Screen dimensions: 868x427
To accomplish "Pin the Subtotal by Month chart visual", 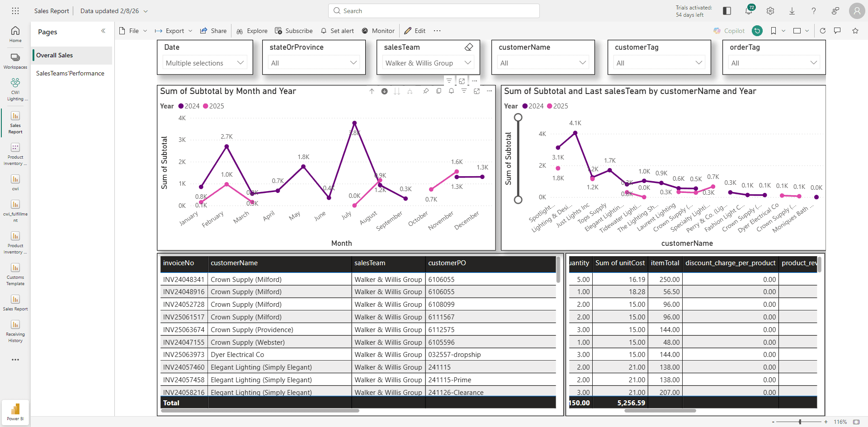I will point(426,91).
